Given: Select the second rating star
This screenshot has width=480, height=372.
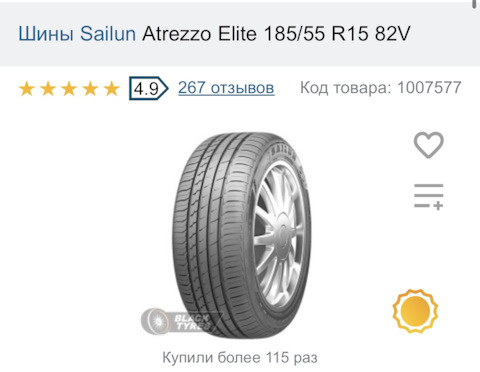Looking at the screenshot, I should [x=48, y=89].
